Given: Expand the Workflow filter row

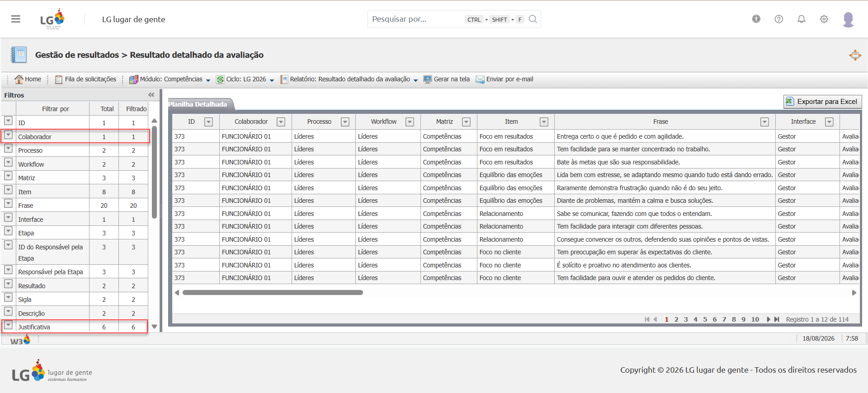Looking at the screenshot, I should pos(8,162).
